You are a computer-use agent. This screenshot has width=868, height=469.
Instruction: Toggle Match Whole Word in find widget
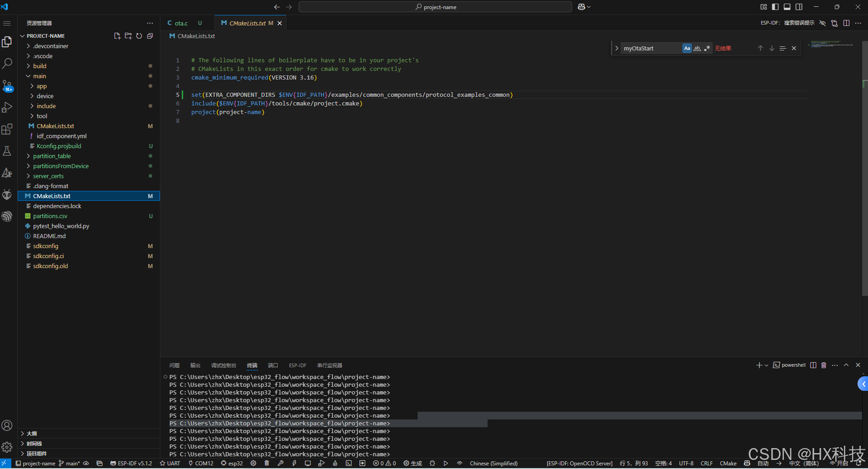697,48
